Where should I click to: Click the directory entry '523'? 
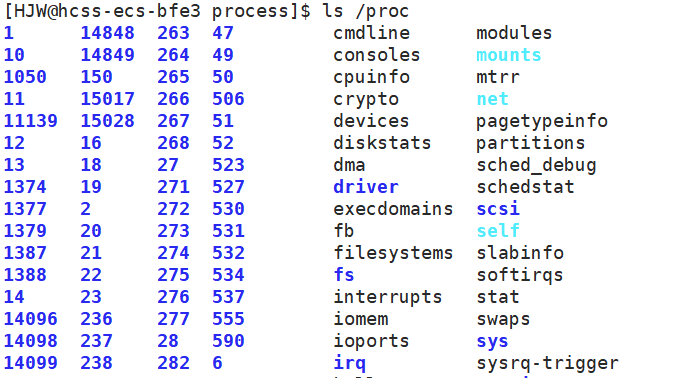pos(228,165)
